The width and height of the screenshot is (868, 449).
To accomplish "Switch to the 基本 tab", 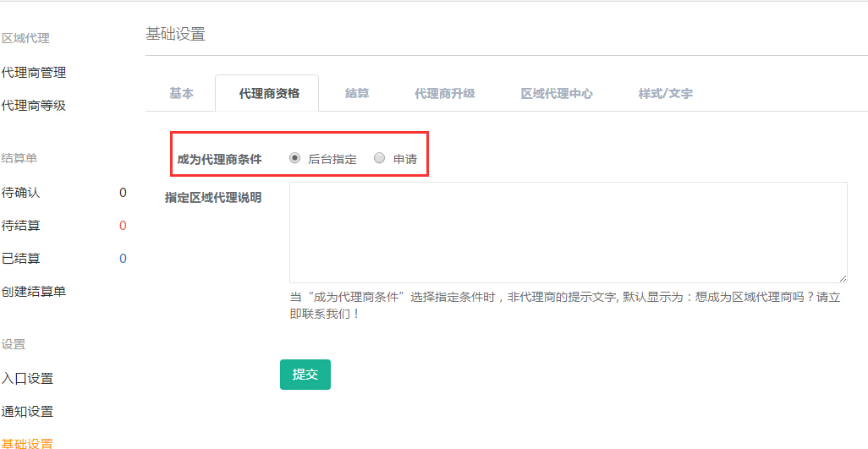I will point(181,94).
